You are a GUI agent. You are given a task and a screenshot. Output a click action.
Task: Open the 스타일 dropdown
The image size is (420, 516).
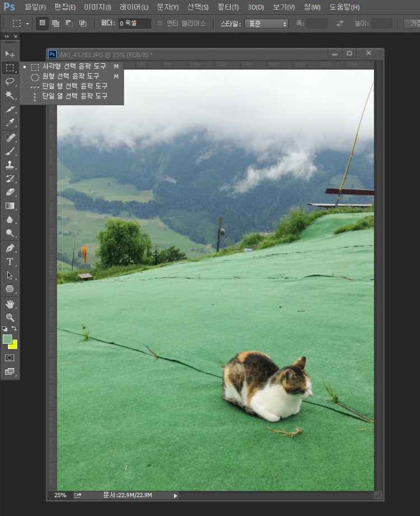click(x=266, y=24)
